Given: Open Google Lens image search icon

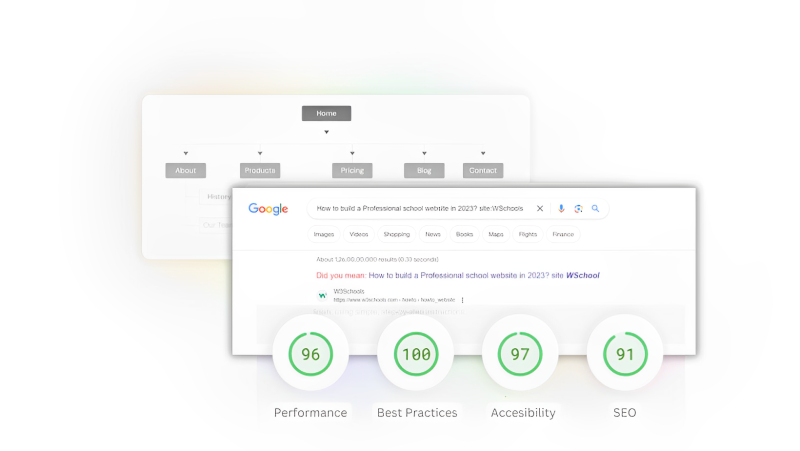Looking at the screenshot, I should [x=578, y=209].
